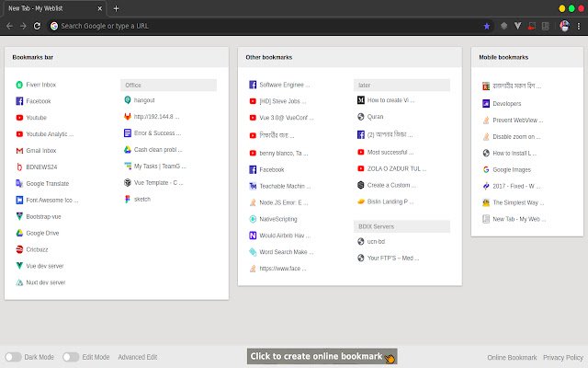Open the Privacy Policy link

coord(563,358)
